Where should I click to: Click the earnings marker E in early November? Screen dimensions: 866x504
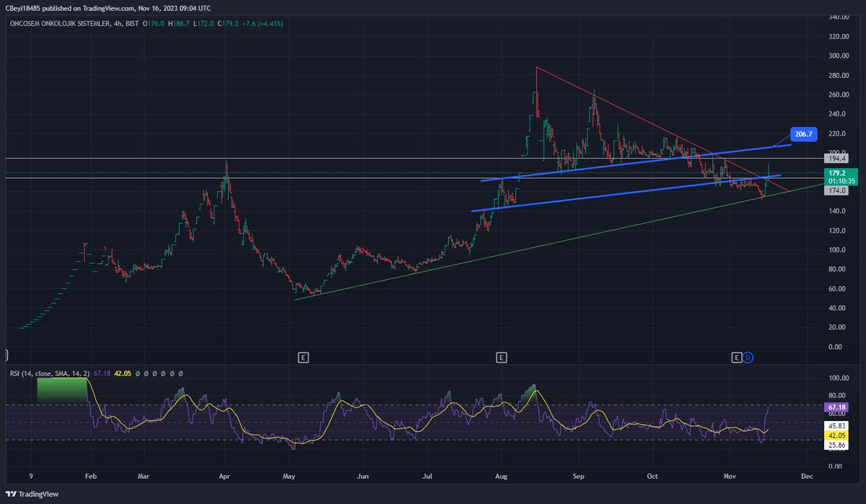(737, 357)
